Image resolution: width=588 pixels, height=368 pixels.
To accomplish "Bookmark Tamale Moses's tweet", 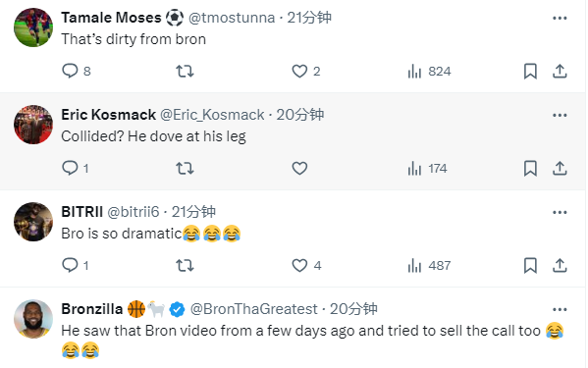I will point(530,71).
